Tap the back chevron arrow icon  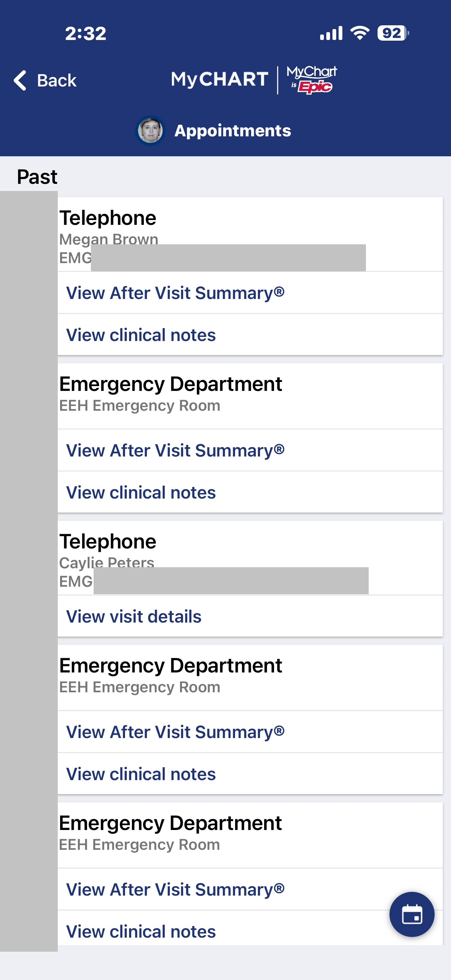coord(20,80)
